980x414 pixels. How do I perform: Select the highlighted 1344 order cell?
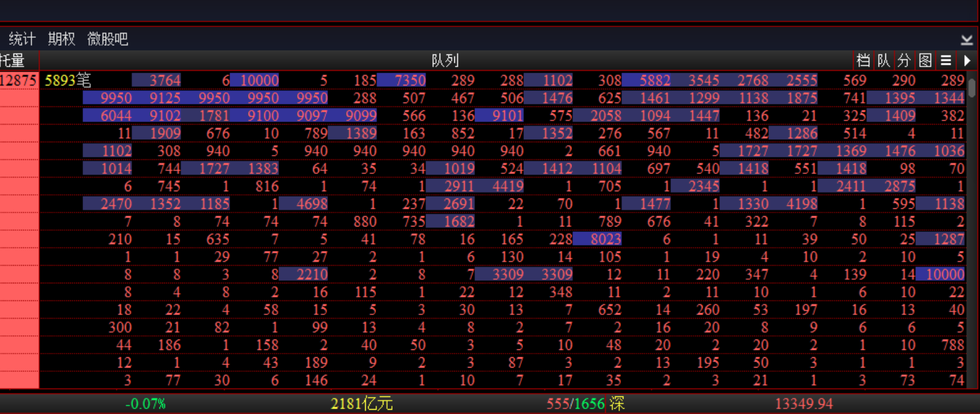pyautogui.click(x=940, y=98)
